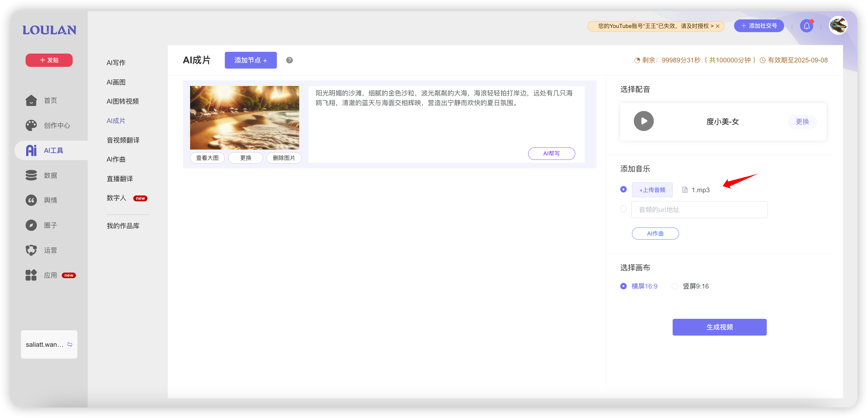Click the beach scene thumbnail
The width and height of the screenshot is (868, 418).
244,118
